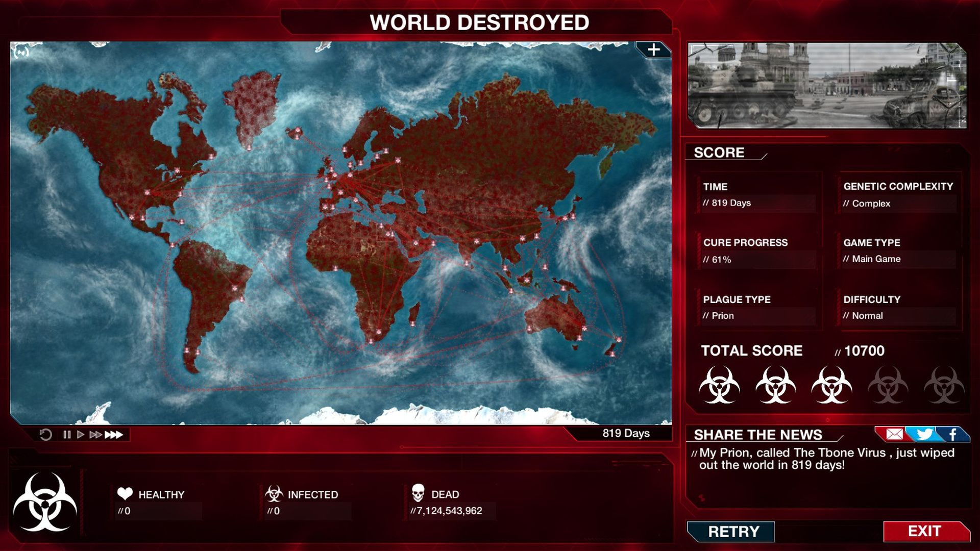Click the signal icon in the map's top-left corner
This screenshot has height=551, width=980.
pos(21,52)
